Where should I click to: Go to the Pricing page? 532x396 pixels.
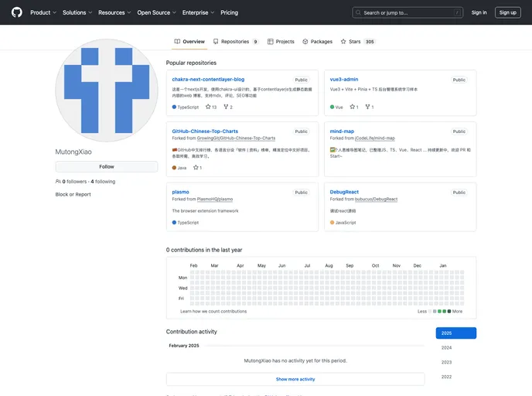[x=230, y=12]
